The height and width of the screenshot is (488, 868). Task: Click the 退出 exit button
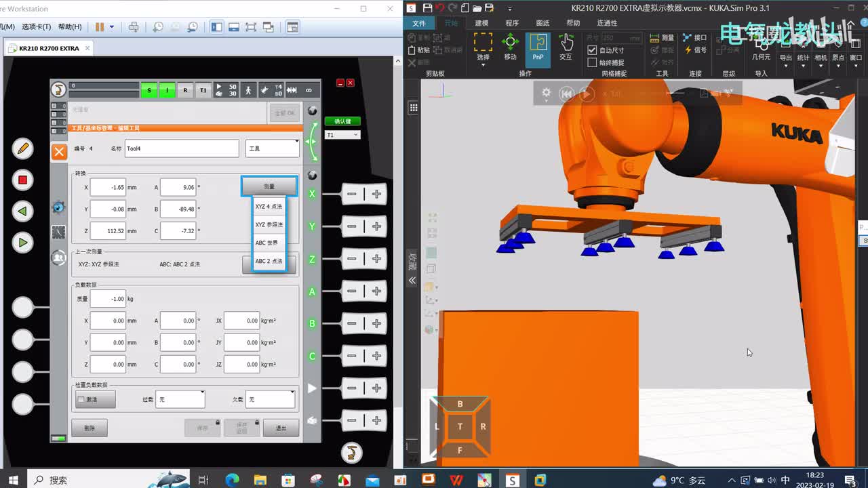click(281, 428)
